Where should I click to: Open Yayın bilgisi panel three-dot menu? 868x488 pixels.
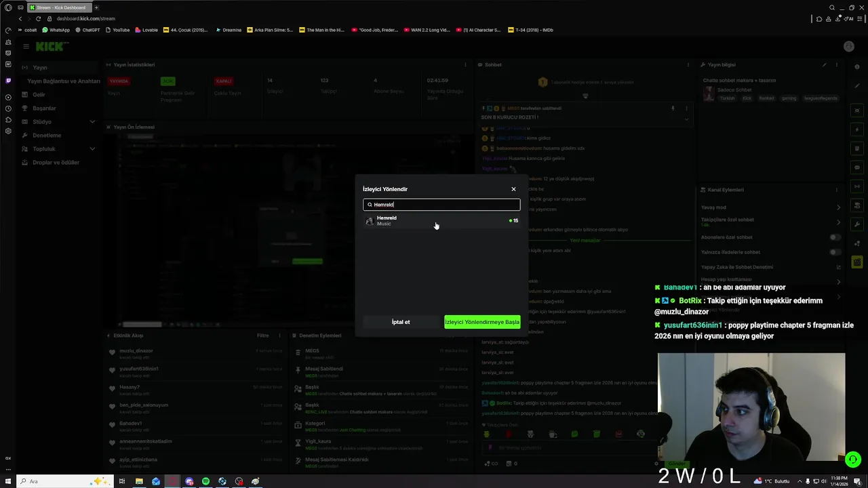pyautogui.click(x=837, y=65)
